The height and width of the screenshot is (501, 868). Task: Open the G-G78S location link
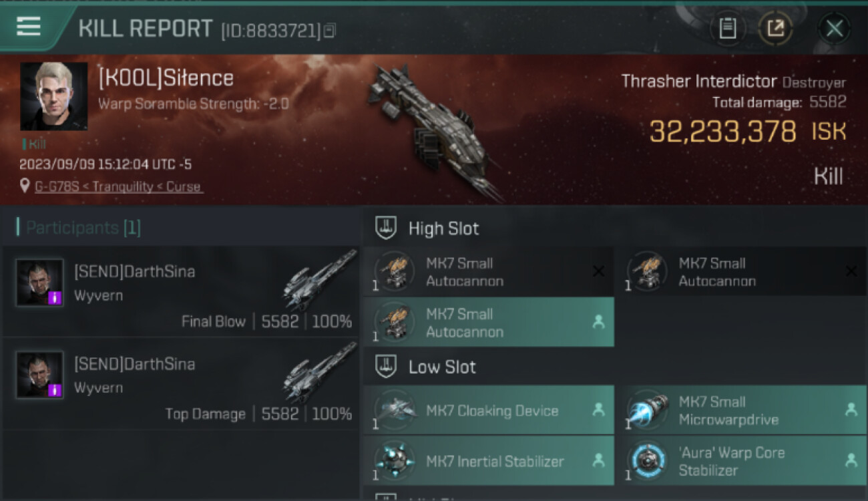tap(118, 186)
